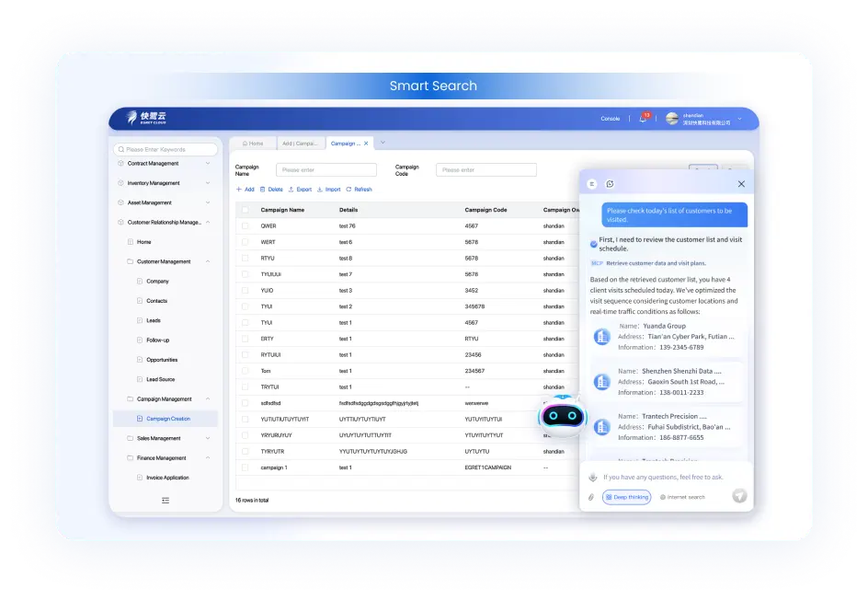Click the paperclip attachment icon
868x600 pixels.
click(x=591, y=497)
